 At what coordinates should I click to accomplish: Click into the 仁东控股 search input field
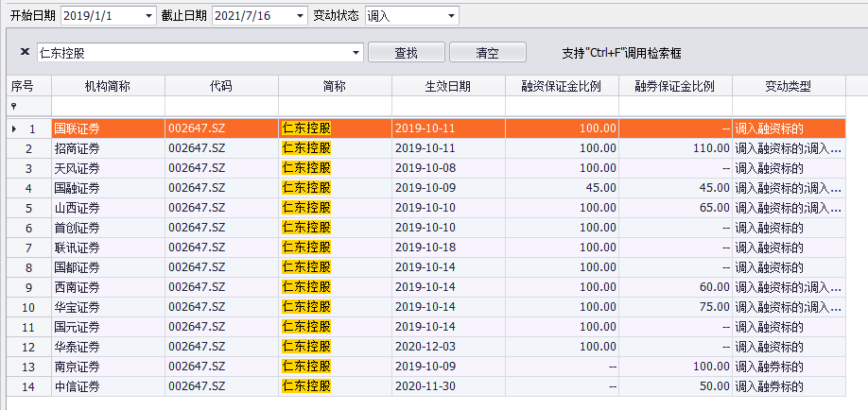(194, 53)
